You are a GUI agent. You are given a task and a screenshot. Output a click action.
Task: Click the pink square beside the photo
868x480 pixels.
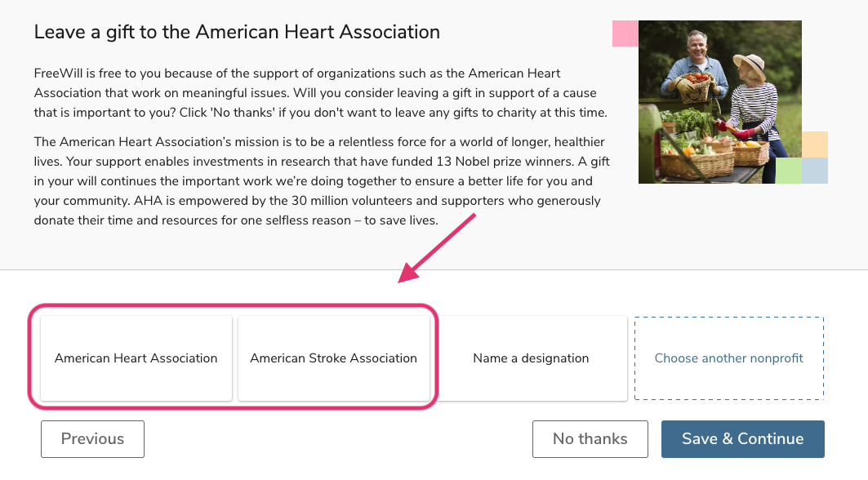[x=625, y=33]
